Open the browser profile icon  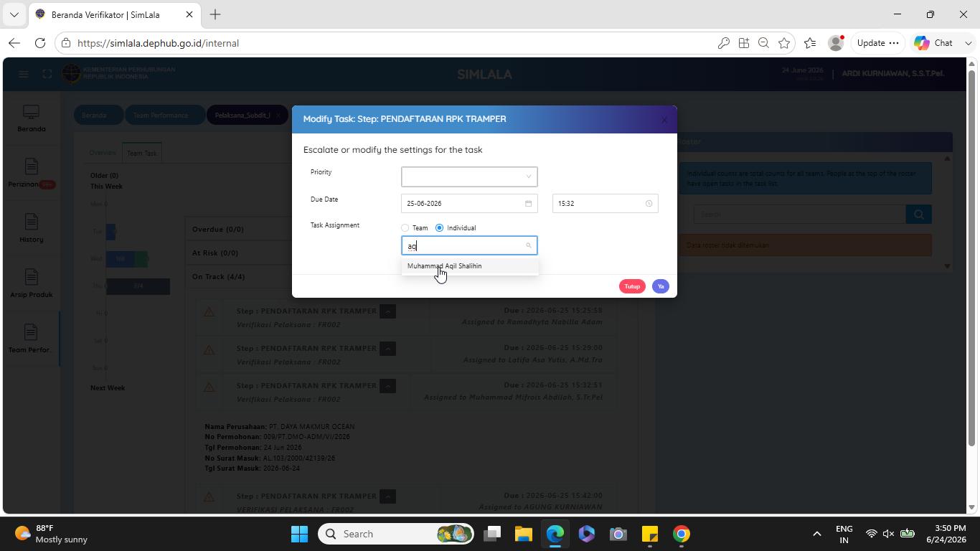[836, 43]
